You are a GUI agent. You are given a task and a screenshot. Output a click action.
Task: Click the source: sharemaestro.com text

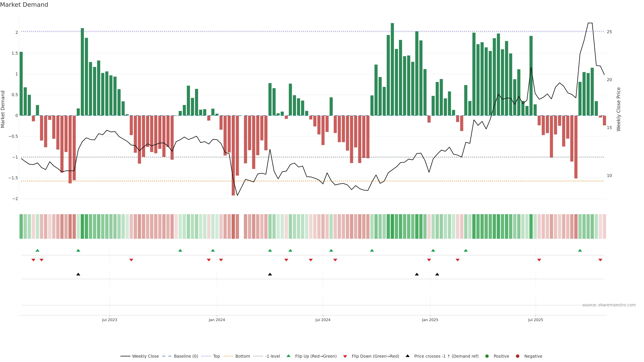609,305
